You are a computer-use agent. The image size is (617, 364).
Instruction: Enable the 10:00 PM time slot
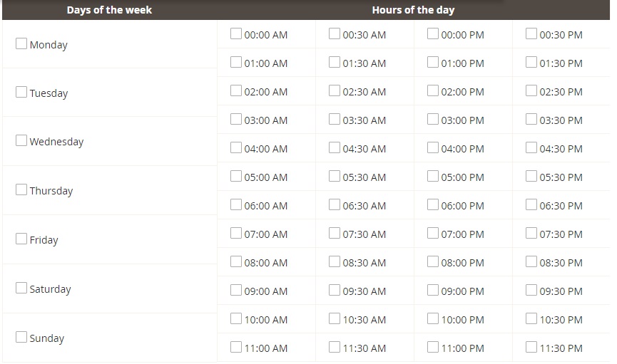[x=433, y=319]
